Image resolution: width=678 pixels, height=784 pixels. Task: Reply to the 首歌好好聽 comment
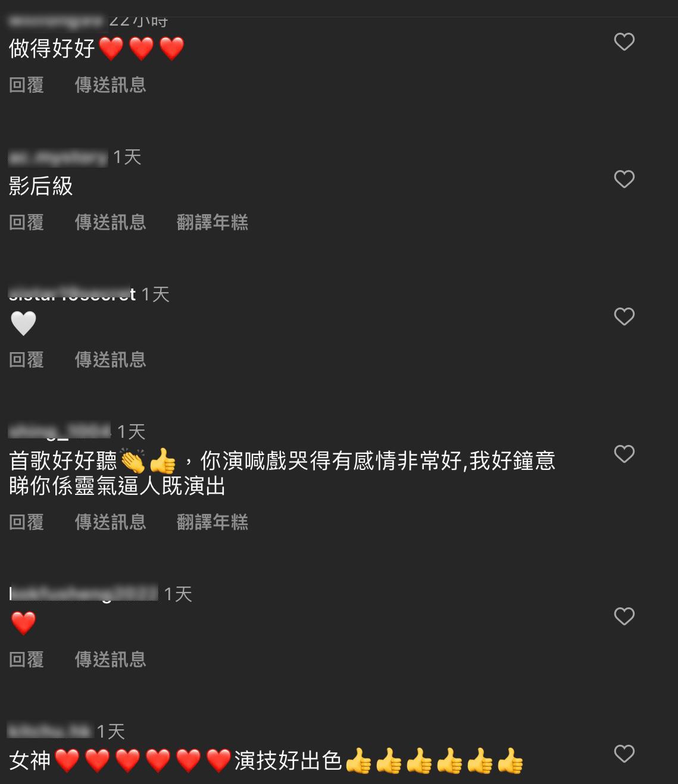(x=27, y=522)
